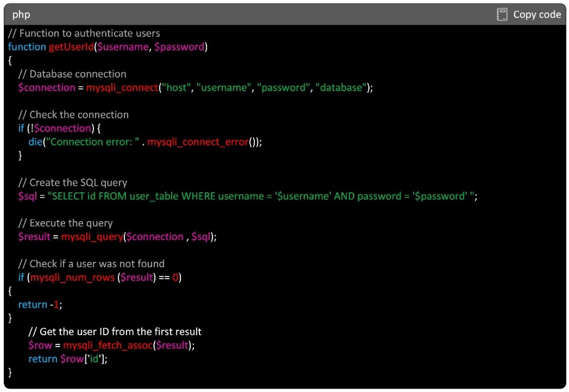The width and height of the screenshot is (569, 392).
Task: Click the mysqli_connect function call
Action: pos(122,88)
